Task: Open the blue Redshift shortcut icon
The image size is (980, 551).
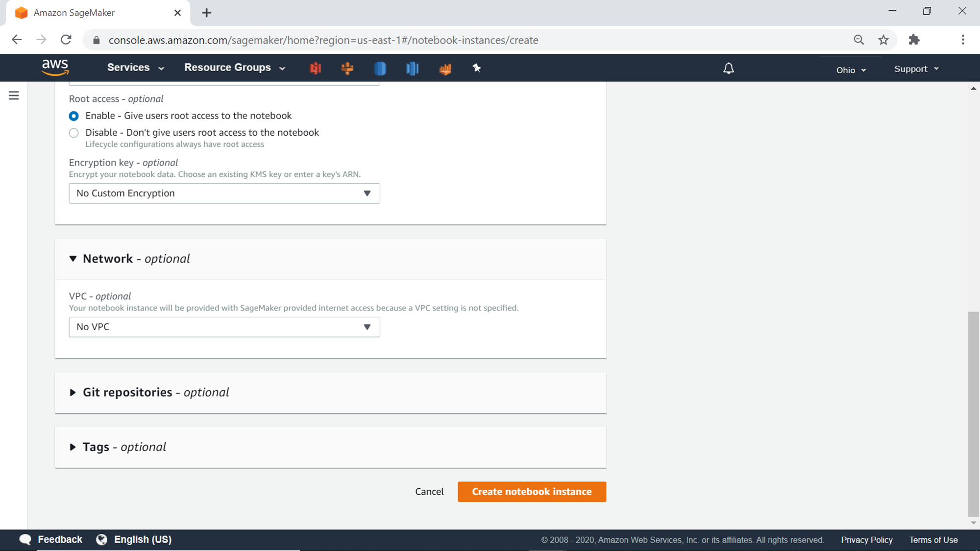Action: (x=412, y=68)
